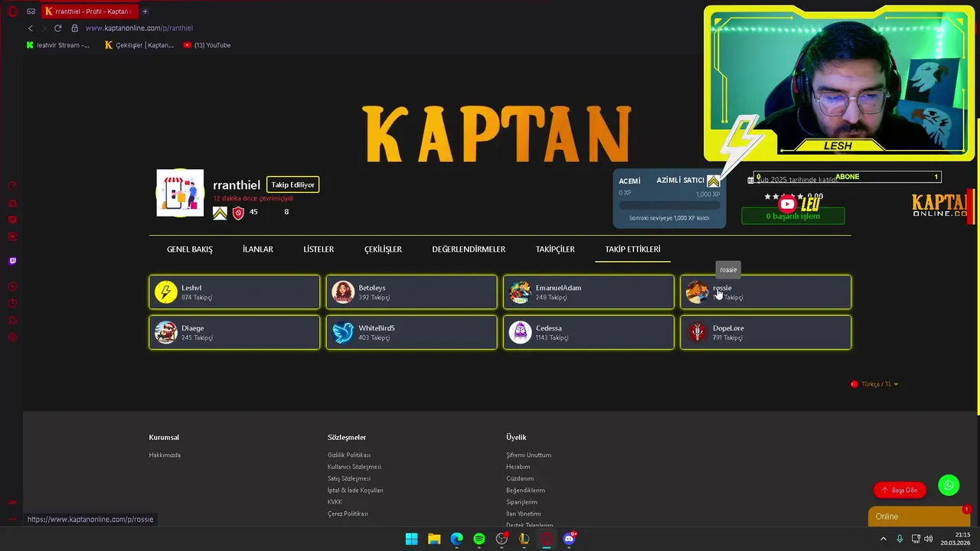
Task: Open Çerez Politikası footer link
Action: pos(348,514)
